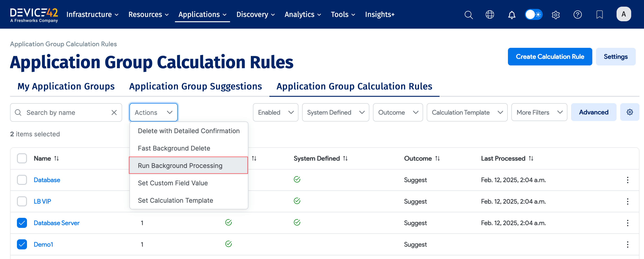Open three-dot menu for Database Server row
Image resolution: width=644 pixels, height=259 pixels.
627,223
